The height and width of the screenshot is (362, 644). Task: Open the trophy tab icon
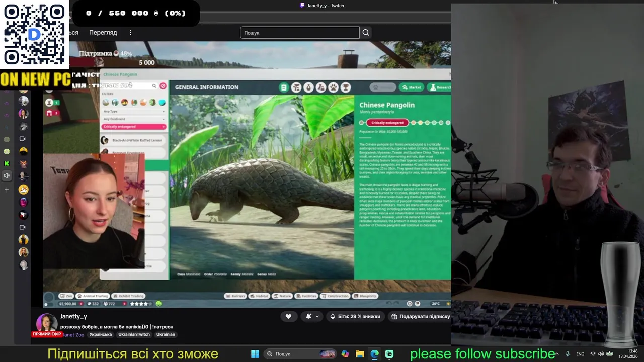[x=346, y=87]
